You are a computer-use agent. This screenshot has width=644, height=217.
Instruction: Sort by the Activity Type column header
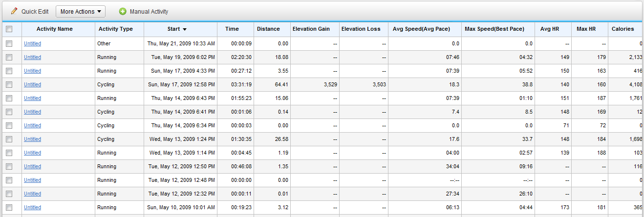click(x=116, y=29)
